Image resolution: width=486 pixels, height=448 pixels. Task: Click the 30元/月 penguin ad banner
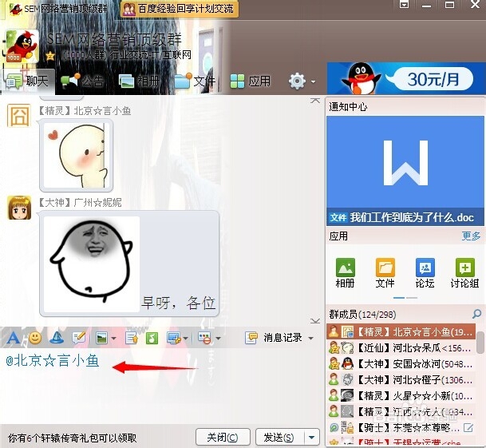click(406, 79)
